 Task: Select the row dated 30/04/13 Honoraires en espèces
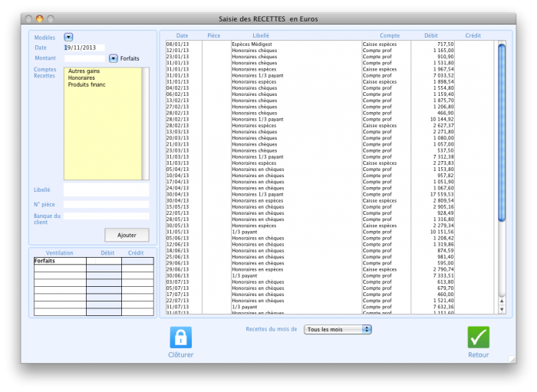pyautogui.click(x=330, y=201)
